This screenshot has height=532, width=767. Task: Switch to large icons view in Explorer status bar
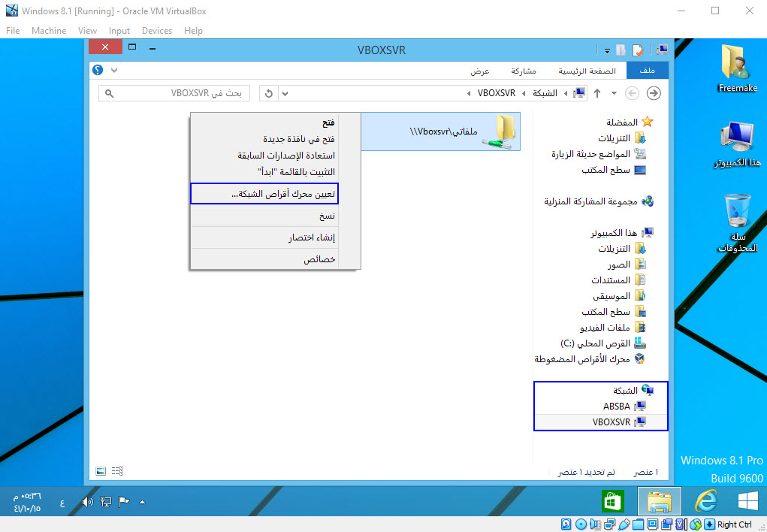click(101, 471)
